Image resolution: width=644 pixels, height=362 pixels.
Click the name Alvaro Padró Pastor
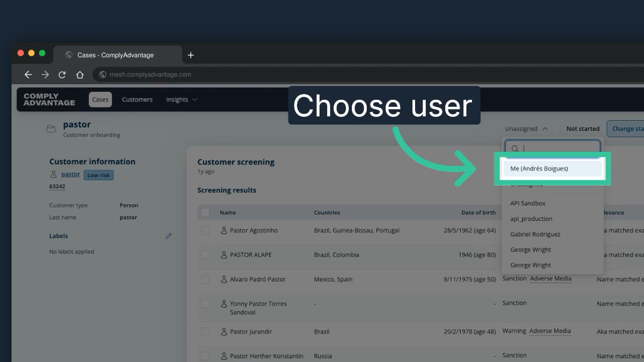258,280
